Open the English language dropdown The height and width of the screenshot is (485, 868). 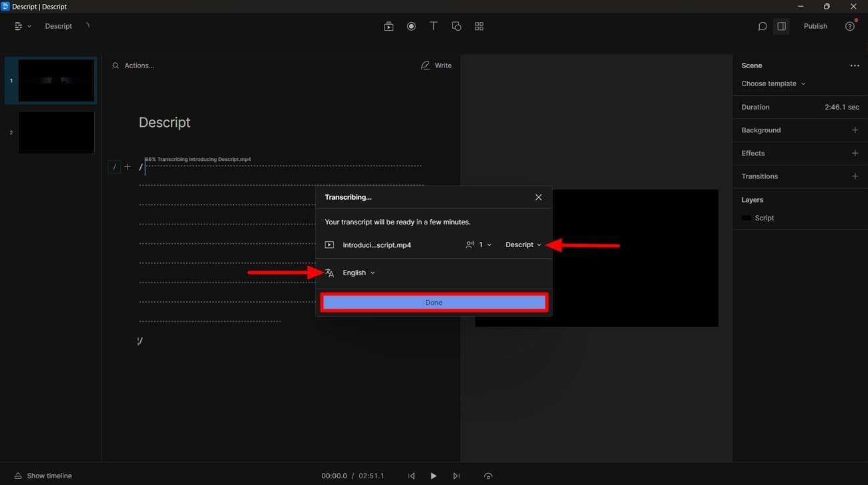point(359,273)
